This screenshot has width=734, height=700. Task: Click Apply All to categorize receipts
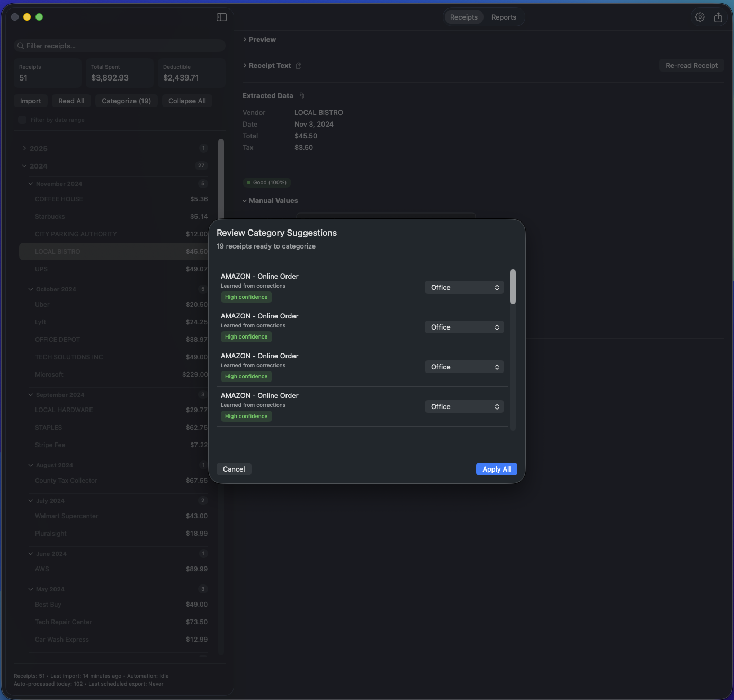[x=496, y=469]
